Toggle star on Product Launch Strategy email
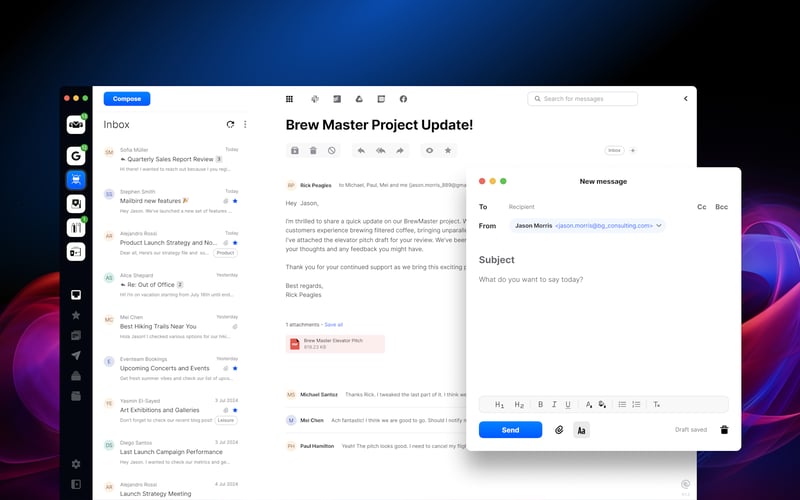 tap(235, 243)
